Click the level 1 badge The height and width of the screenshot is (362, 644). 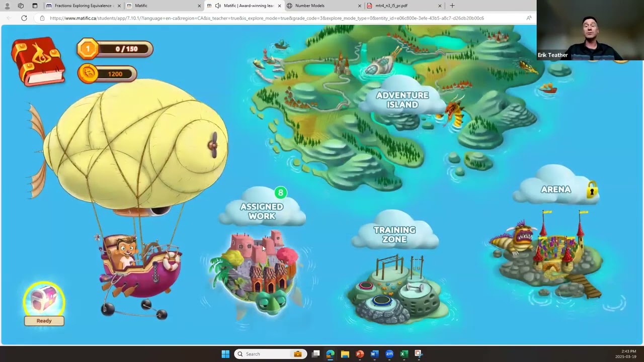pos(88,49)
